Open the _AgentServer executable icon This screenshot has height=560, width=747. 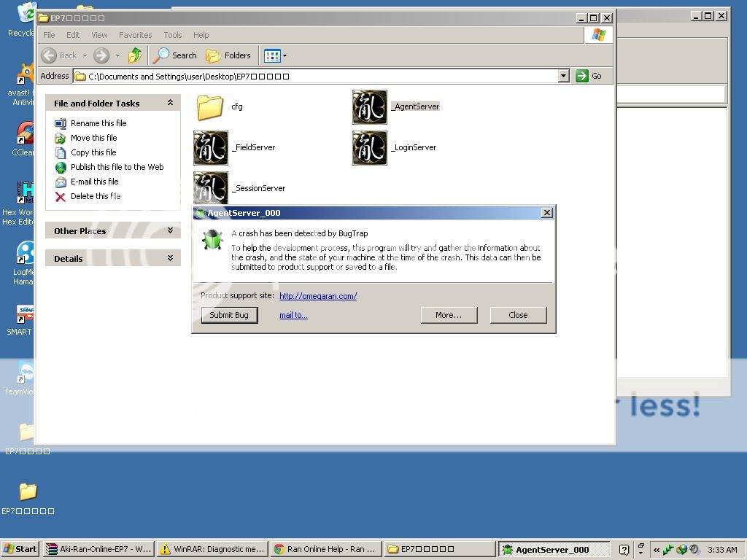[370, 107]
